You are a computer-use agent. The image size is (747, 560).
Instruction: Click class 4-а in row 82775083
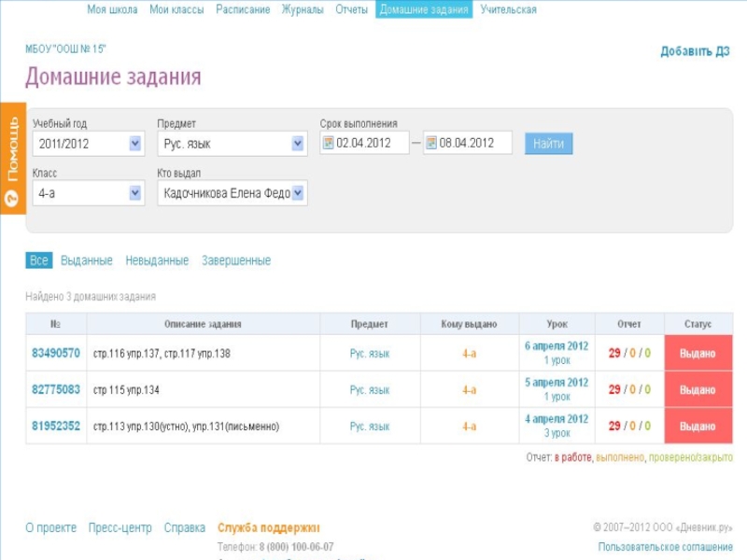pos(470,390)
